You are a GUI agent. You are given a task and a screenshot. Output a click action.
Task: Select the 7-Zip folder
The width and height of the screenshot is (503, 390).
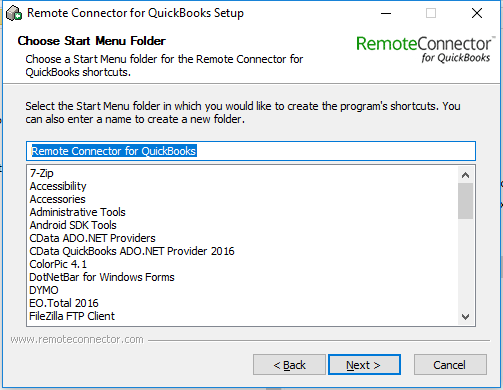(x=42, y=173)
